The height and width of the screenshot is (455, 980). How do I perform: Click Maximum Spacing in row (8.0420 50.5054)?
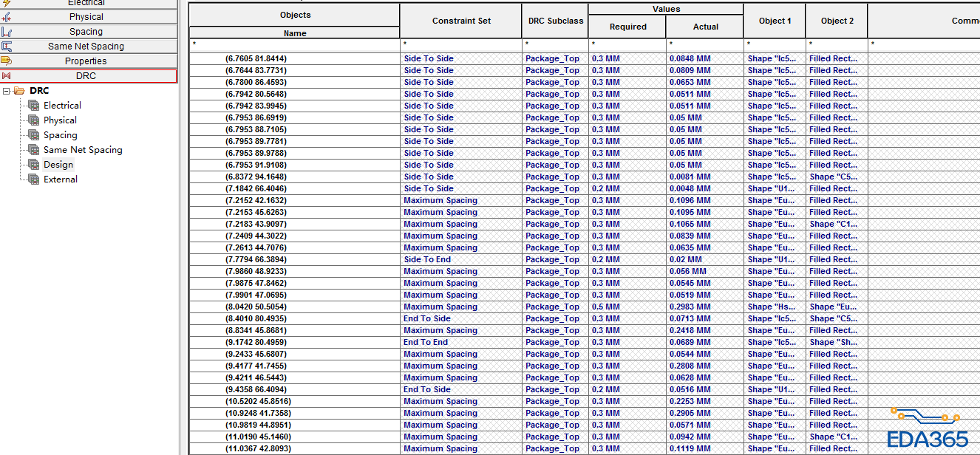440,307
